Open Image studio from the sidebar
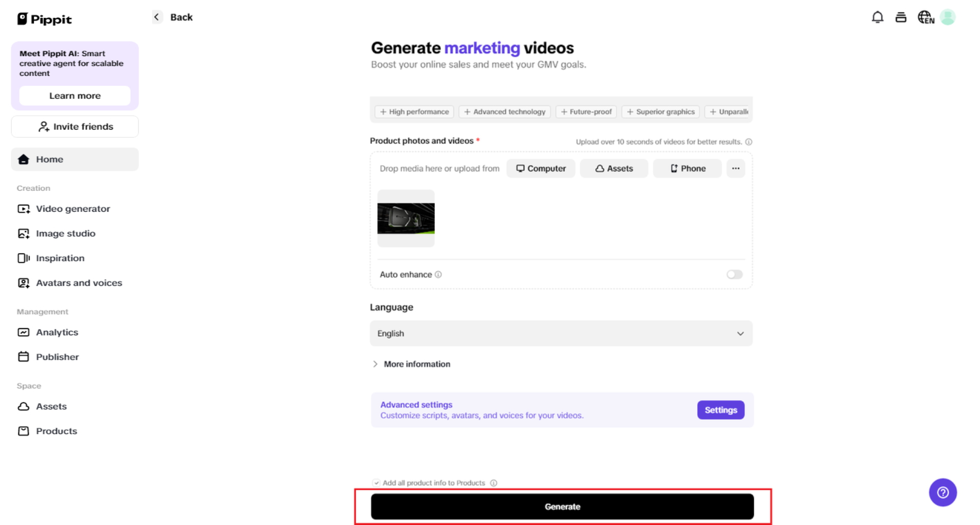Image resolution: width=980 pixels, height=525 pixels. tap(65, 233)
